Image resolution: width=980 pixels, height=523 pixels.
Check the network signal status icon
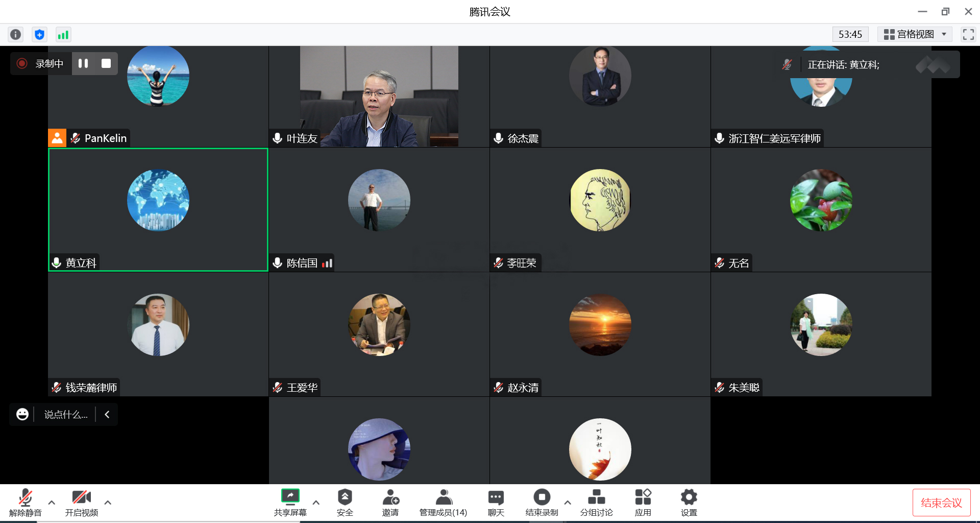coord(63,34)
